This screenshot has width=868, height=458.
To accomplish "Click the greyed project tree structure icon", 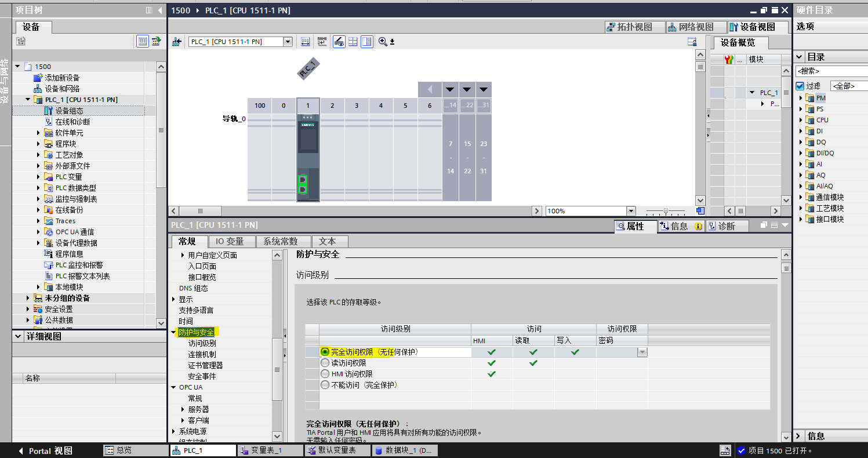I will tap(21, 41).
